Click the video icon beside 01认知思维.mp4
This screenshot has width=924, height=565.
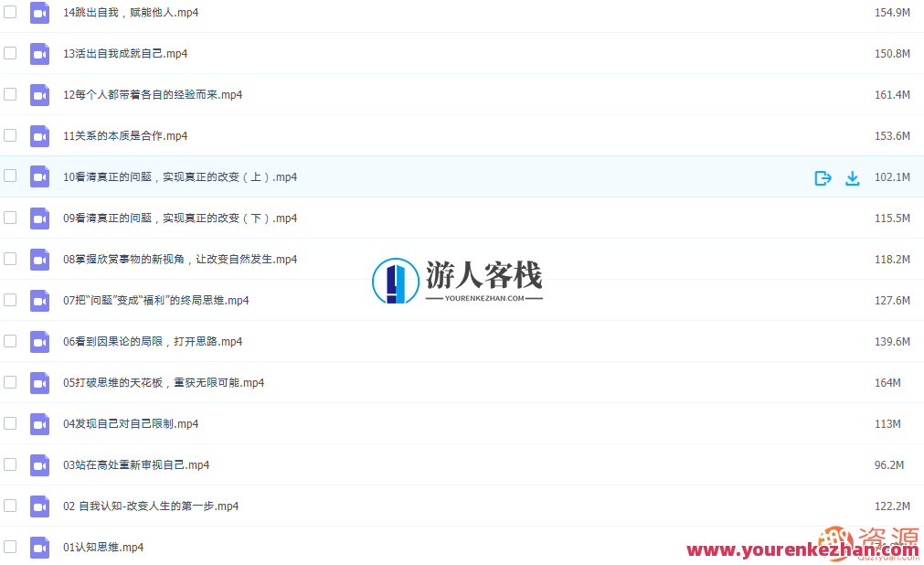click(x=39, y=547)
